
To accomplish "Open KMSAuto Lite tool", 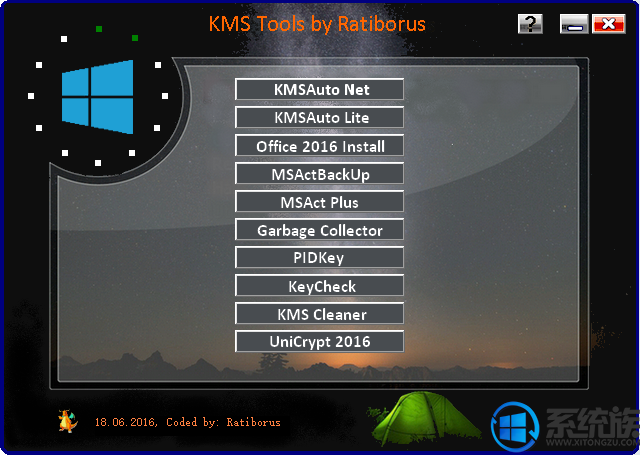I will click(x=319, y=117).
